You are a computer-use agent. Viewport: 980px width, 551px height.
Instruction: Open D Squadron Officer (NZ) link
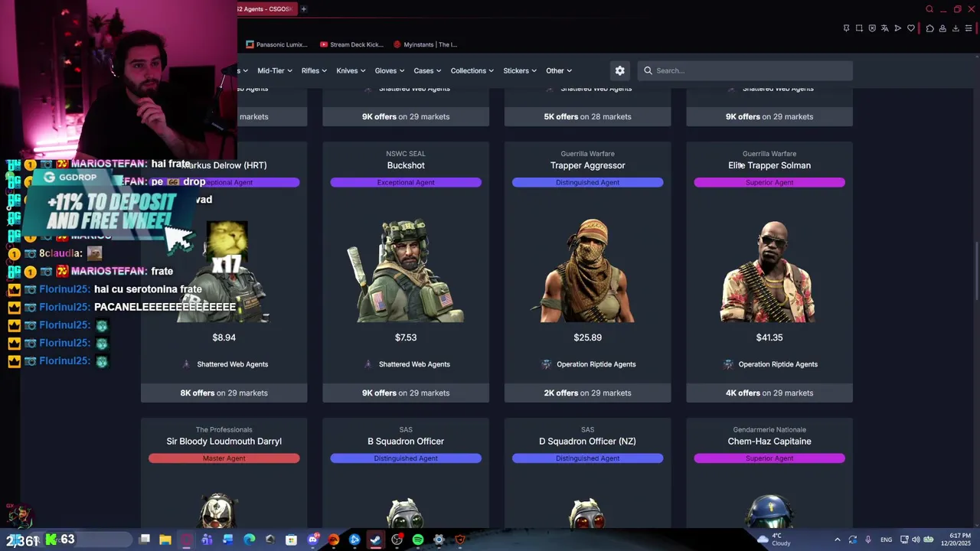point(588,442)
